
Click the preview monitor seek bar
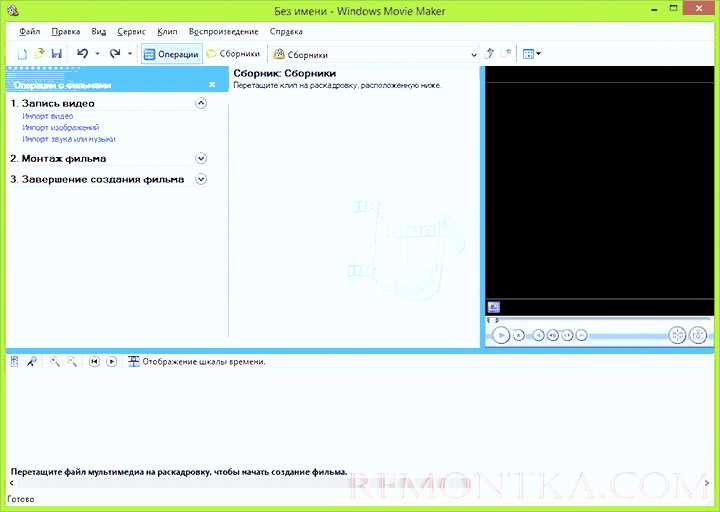[599, 320]
